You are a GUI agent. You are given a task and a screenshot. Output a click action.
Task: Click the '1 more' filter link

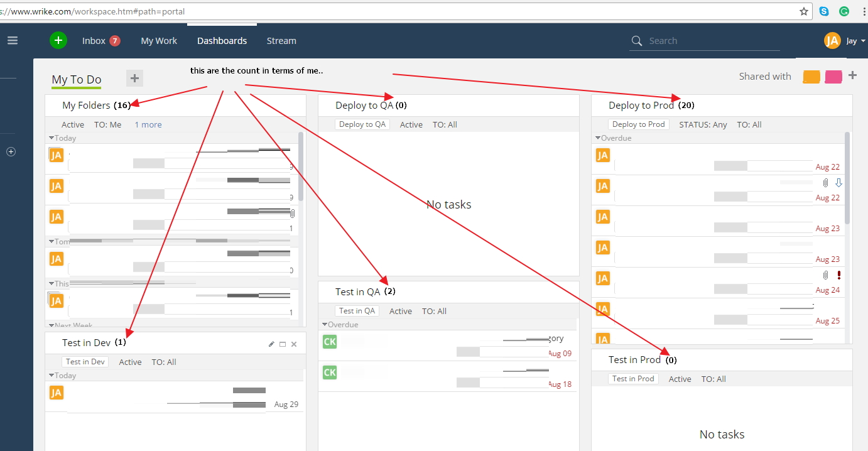coord(148,125)
